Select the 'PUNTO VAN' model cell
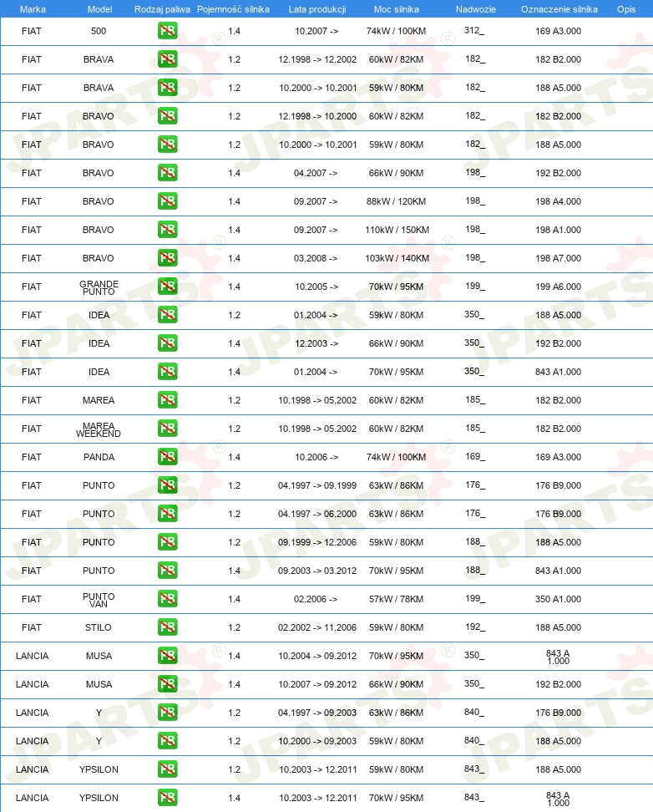The height and width of the screenshot is (812, 653). click(x=99, y=600)
